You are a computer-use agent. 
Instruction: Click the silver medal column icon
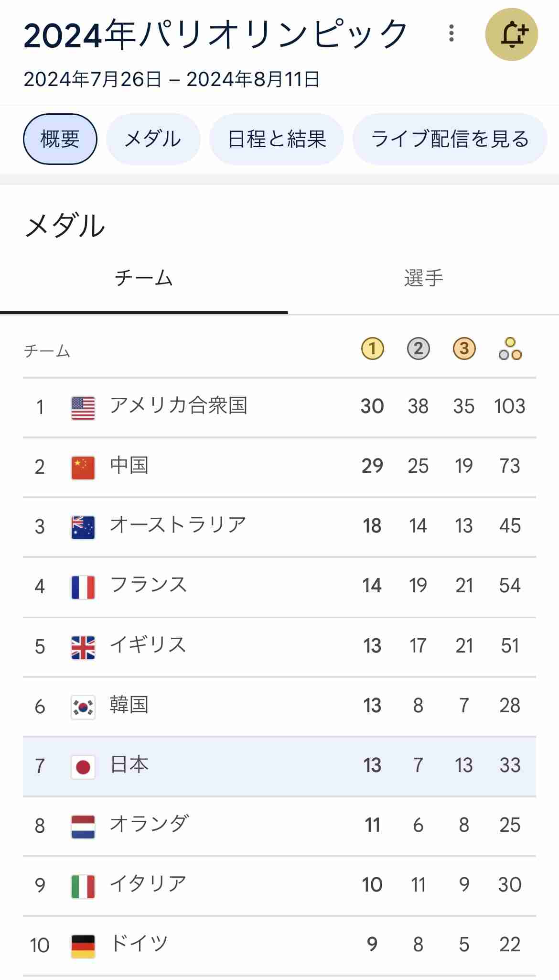418,348
